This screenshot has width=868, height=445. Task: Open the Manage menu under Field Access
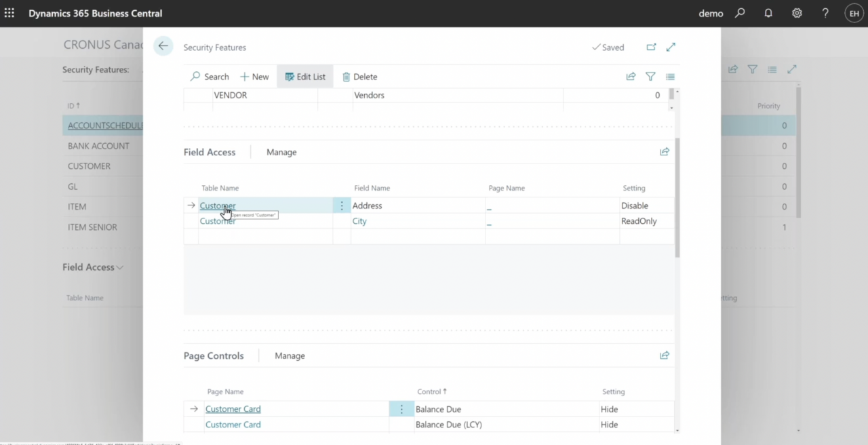281,152
